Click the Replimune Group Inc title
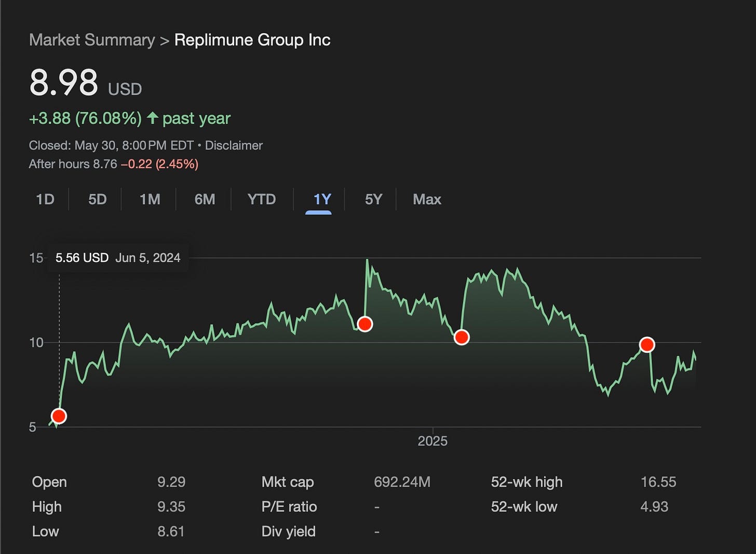This screenshot has height=554, width=756. (252, 40)
